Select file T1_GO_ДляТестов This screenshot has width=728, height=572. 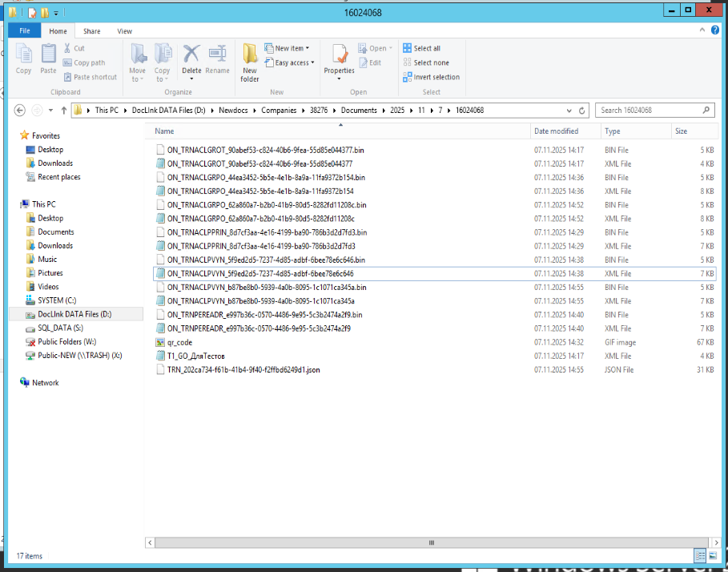[196, 356]
